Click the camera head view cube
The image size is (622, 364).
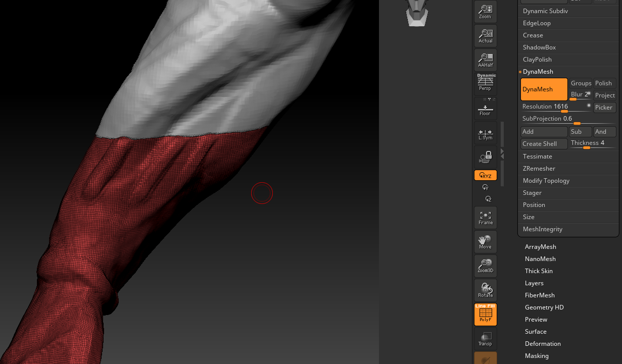coord(417,13)
